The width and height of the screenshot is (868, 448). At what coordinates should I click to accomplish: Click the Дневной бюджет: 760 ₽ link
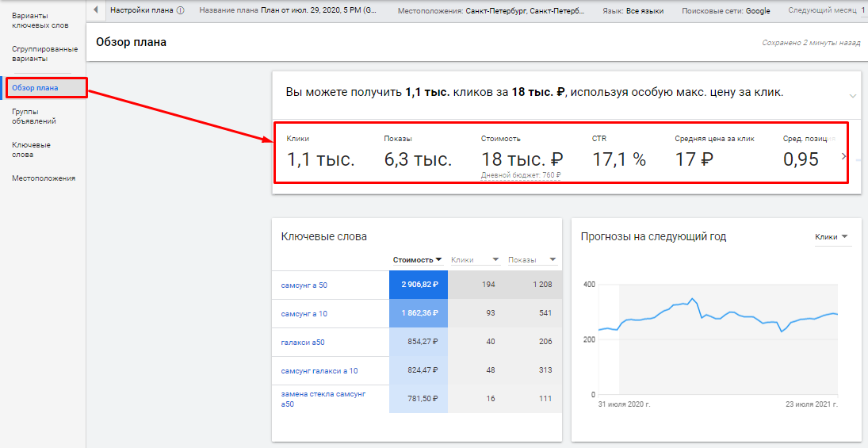coord(521,175)
